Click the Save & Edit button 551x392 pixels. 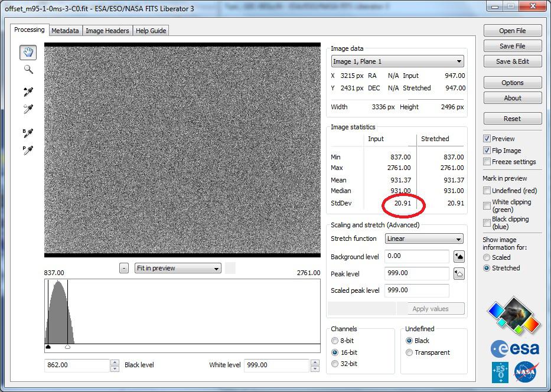point(513,61)
